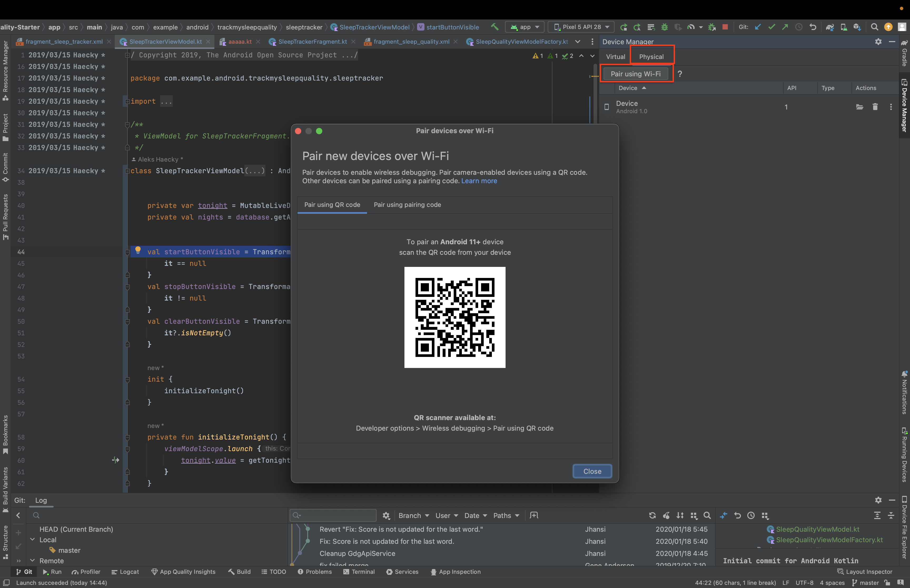Toggle the Running Devices side panel

tap(904, 454)
